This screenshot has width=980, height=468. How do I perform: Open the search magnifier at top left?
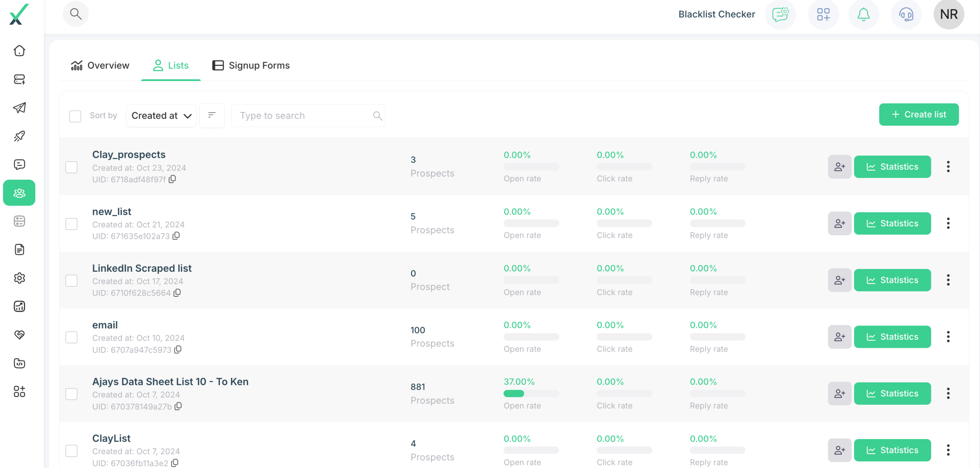pyautogui.click(x=76, y=14)
